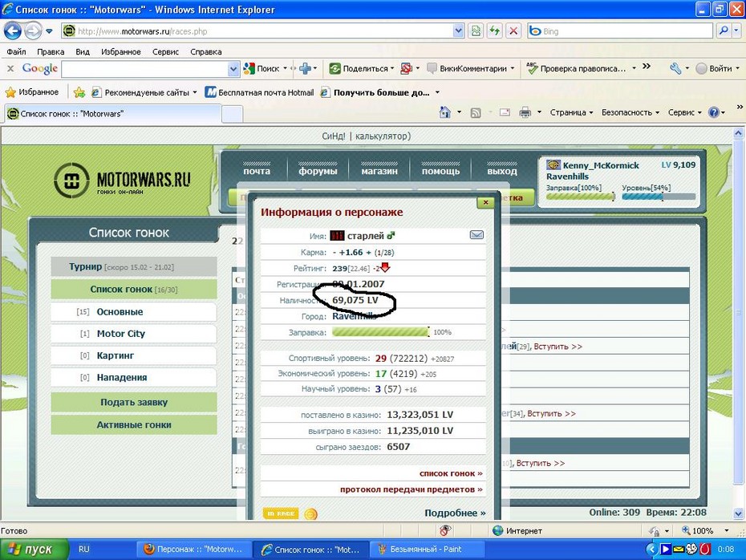This screenshot has width=746, height=560.
Task: Click the compatibility view icon by the address bar
Action: 476,31
